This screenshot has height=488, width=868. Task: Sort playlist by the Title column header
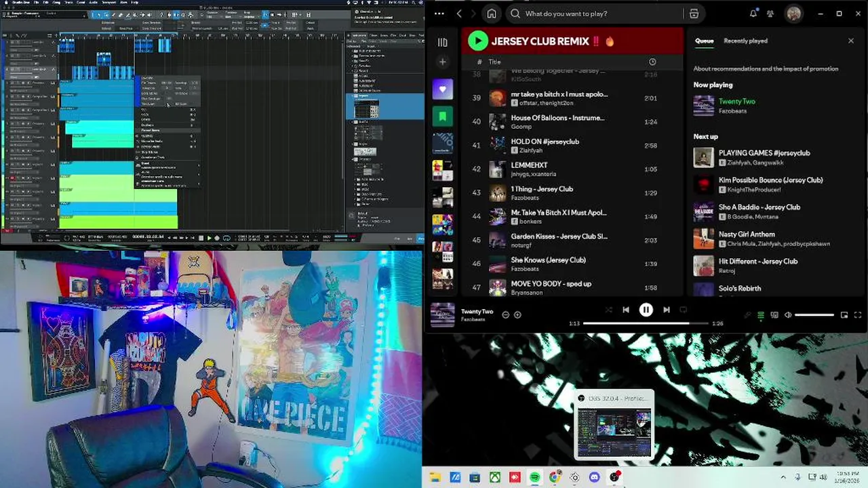click(494, 62)
